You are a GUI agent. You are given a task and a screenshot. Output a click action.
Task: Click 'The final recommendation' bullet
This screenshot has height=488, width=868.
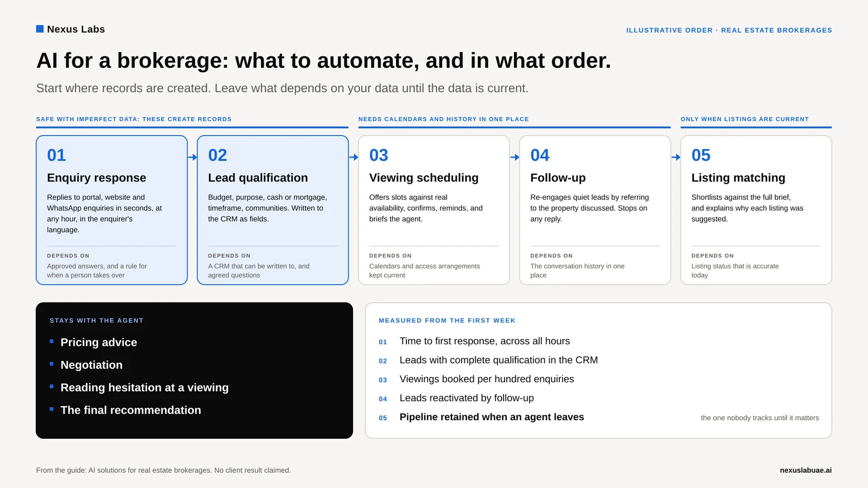coord(131,410)
